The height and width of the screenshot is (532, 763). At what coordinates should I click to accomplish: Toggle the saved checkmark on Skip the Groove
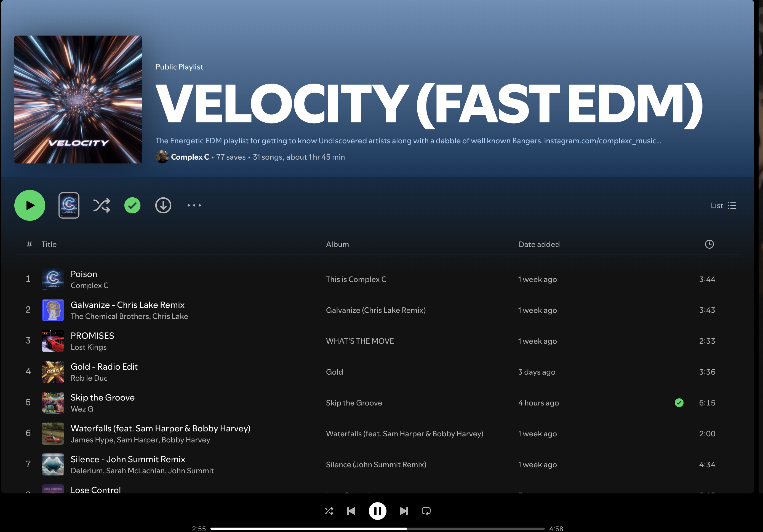679,403
